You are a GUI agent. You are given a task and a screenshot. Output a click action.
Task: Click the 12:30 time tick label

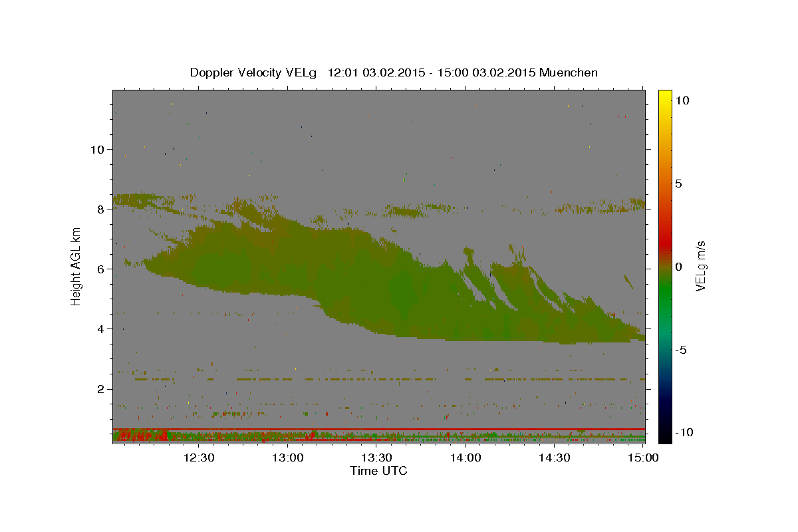pos(198,458)
